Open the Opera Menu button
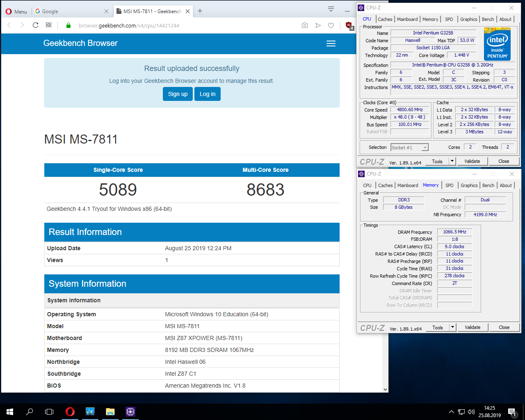525x420 pixels. [16, 11]
